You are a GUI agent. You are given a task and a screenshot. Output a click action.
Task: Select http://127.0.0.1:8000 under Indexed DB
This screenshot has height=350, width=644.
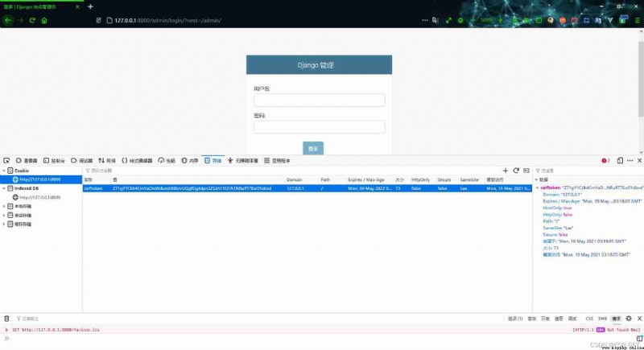[x=41, y=197]
